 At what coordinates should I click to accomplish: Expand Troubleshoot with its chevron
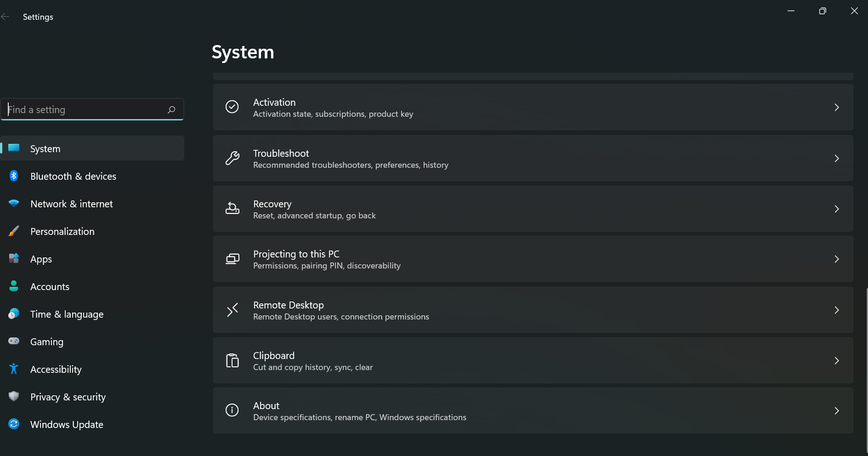coord(837,159)
